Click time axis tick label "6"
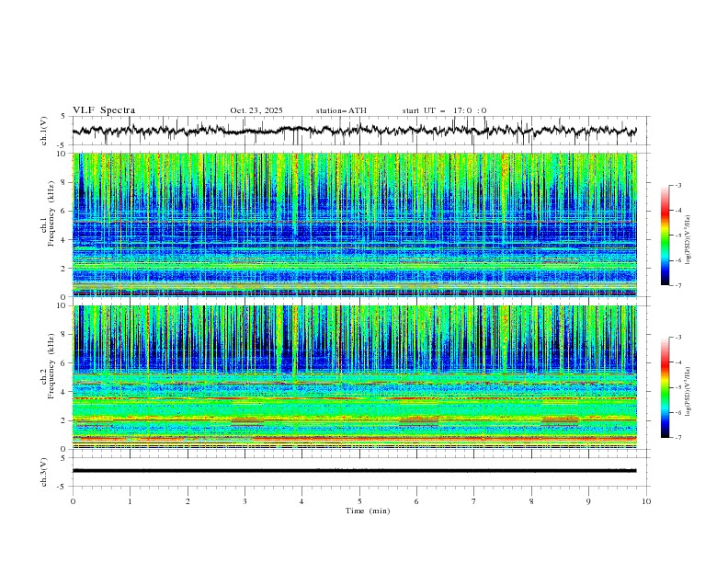Screen dimensions: 728x563 point(416,501)
